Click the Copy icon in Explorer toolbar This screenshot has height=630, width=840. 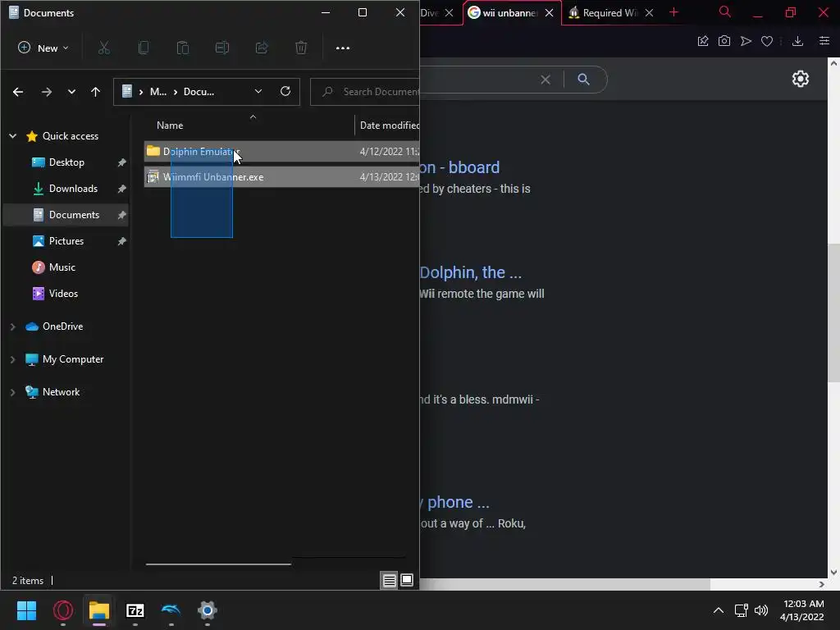click(x=143, y=48)
